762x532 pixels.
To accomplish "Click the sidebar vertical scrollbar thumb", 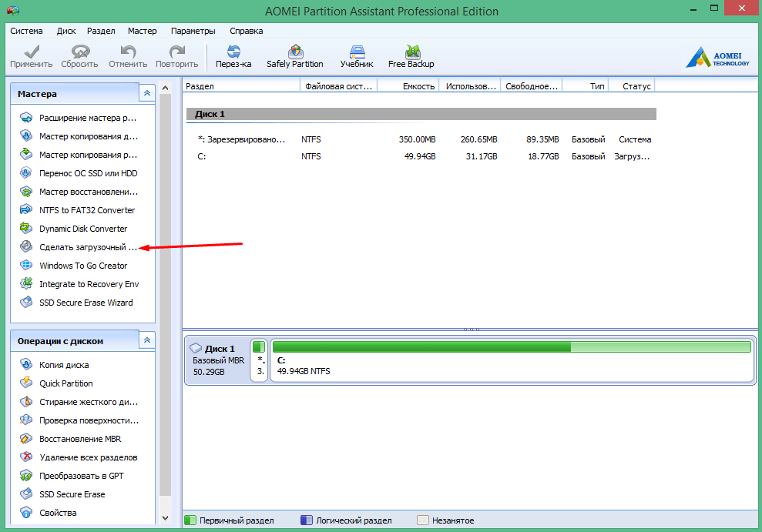I will click(165, 295).
